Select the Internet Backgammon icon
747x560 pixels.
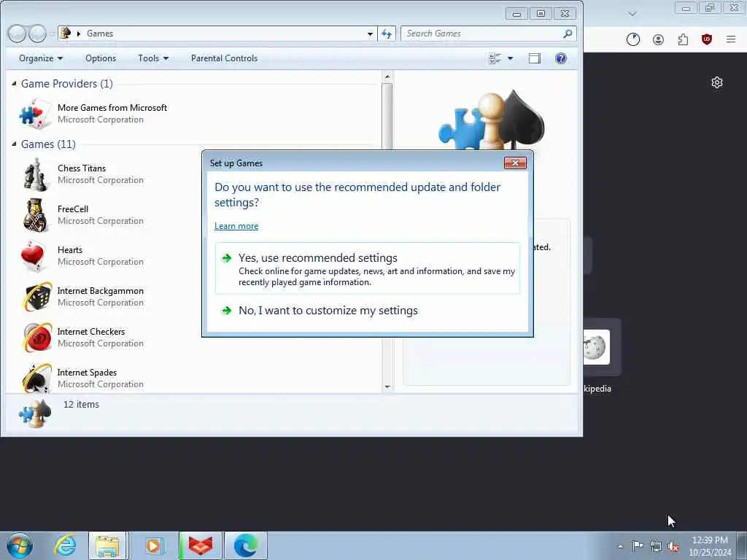click(37, 297)
